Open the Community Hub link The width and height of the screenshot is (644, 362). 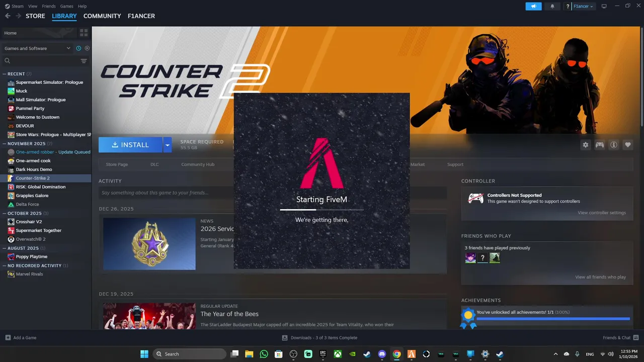[198, 164]
